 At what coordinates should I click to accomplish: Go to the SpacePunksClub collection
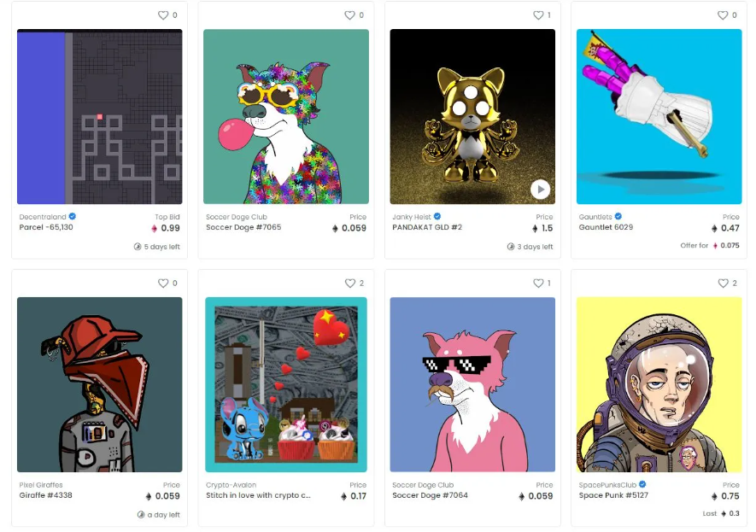(x=607, y=485)
